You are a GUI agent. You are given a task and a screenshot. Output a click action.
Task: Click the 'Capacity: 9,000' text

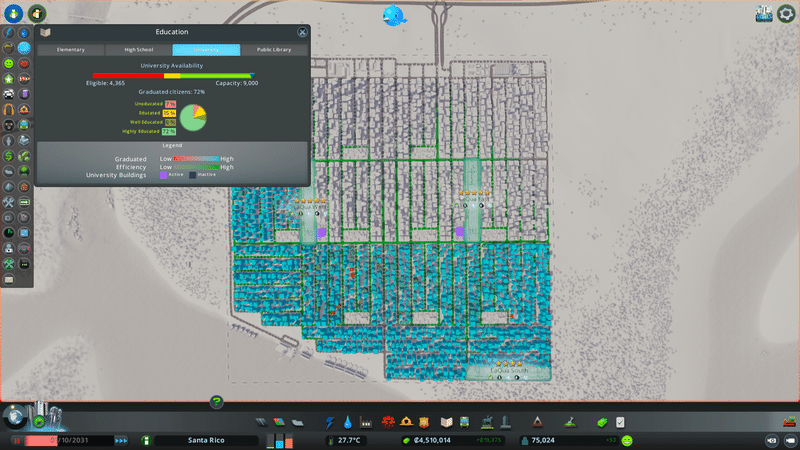(237, 83)
